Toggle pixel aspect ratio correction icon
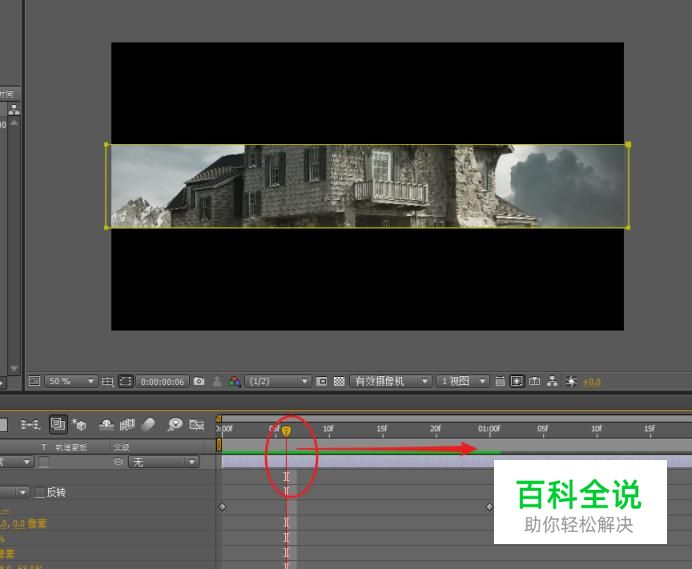Screen dimensions: 692x569 tap(500, 381)
